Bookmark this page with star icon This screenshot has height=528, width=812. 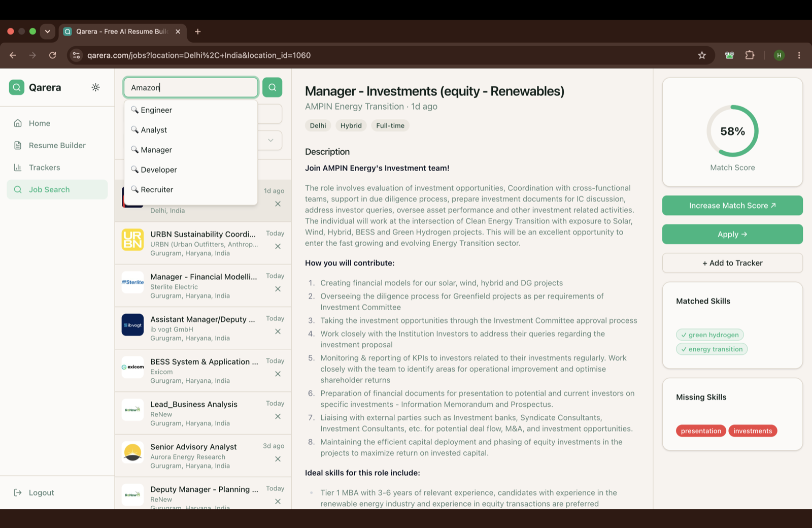click(x=702, y=55)
